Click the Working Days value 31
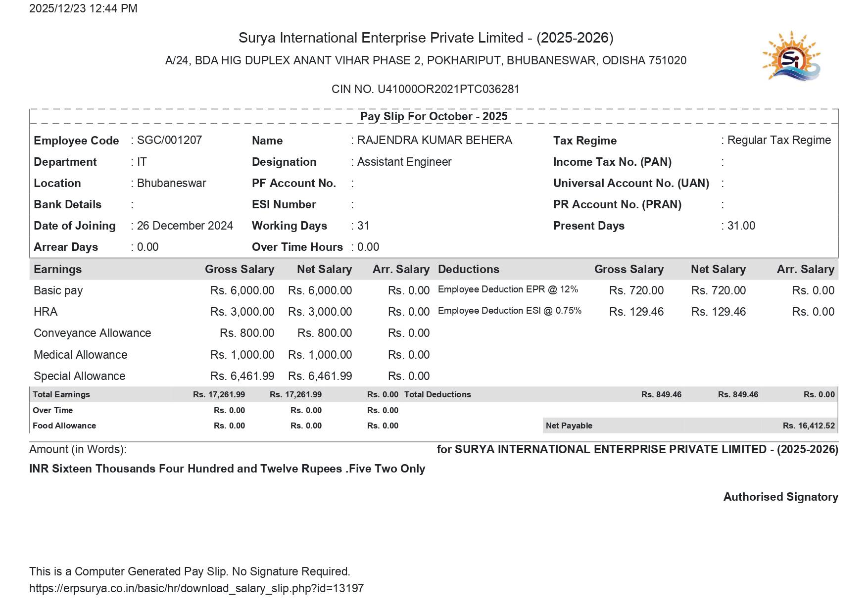 [363, 226]
